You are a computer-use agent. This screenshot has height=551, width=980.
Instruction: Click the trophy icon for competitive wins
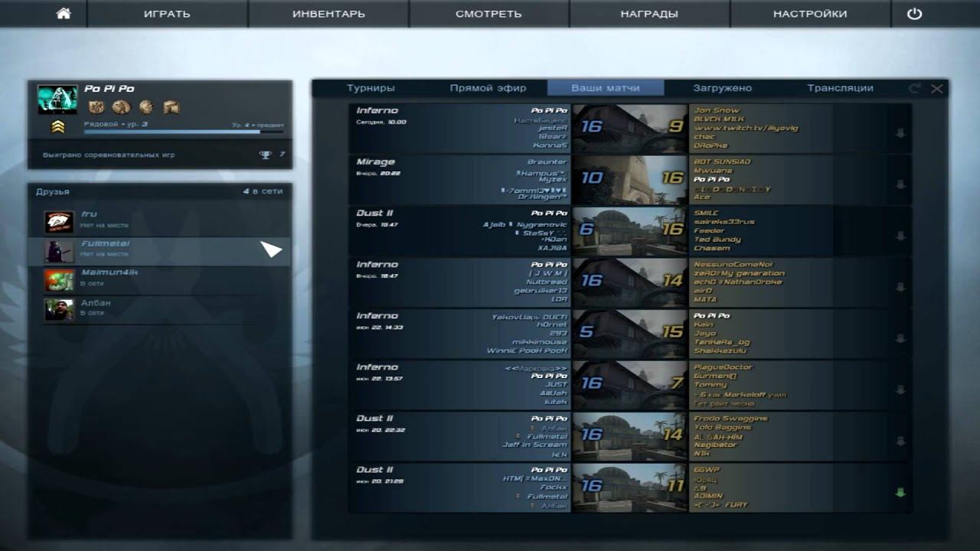click(x=265, y=155)
